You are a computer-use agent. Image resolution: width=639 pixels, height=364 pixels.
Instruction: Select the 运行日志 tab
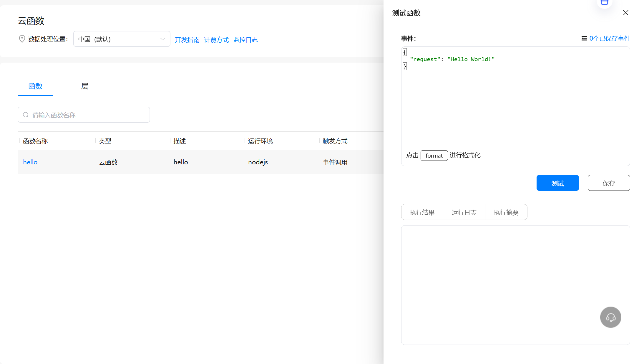point(464,212)
